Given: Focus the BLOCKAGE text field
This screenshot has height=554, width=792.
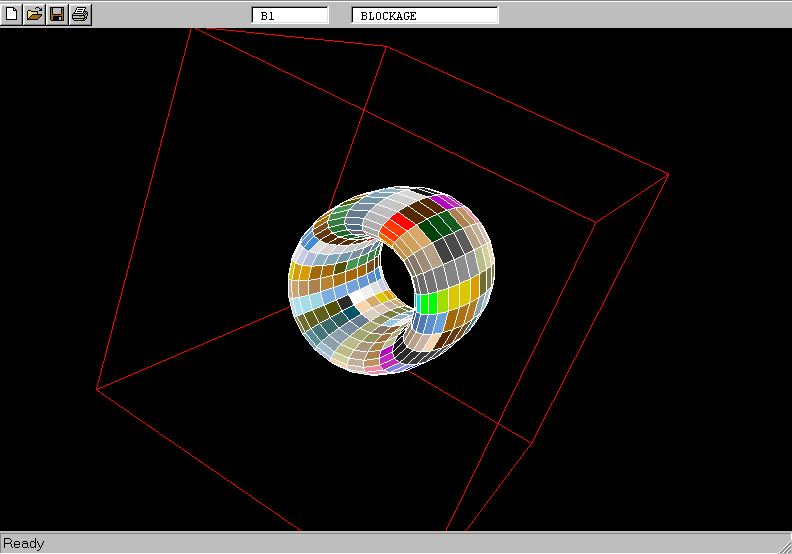Looking at the screenshot, I should 425,15.
